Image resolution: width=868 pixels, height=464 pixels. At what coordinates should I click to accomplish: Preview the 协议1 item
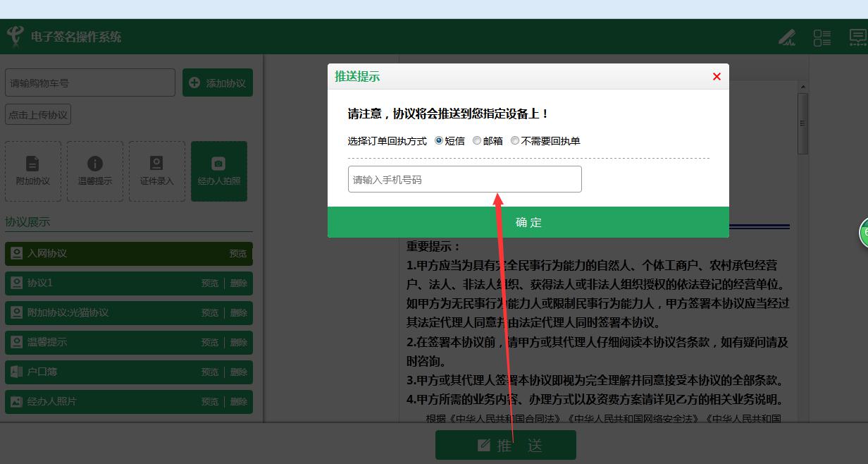tap(210, 283)
